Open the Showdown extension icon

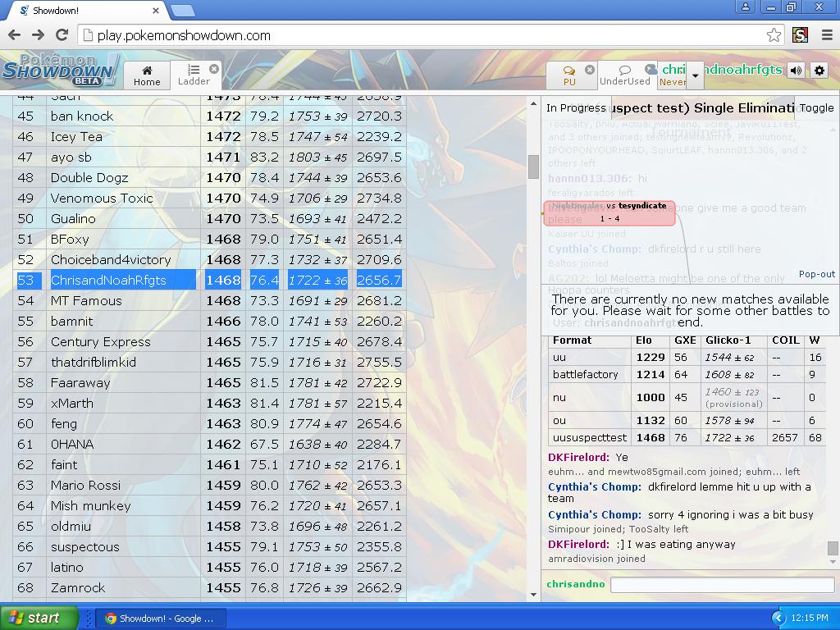point(800,35)
